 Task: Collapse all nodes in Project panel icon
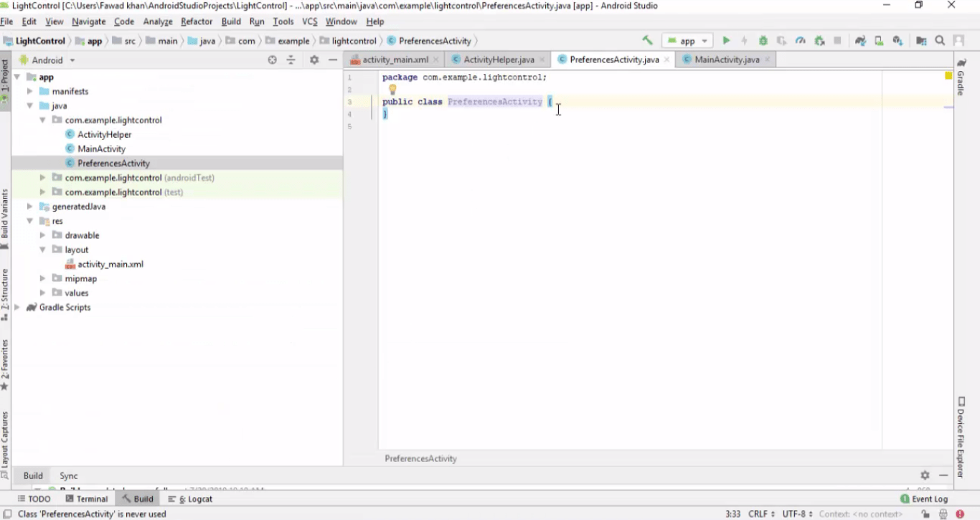[x=291, y=60]
